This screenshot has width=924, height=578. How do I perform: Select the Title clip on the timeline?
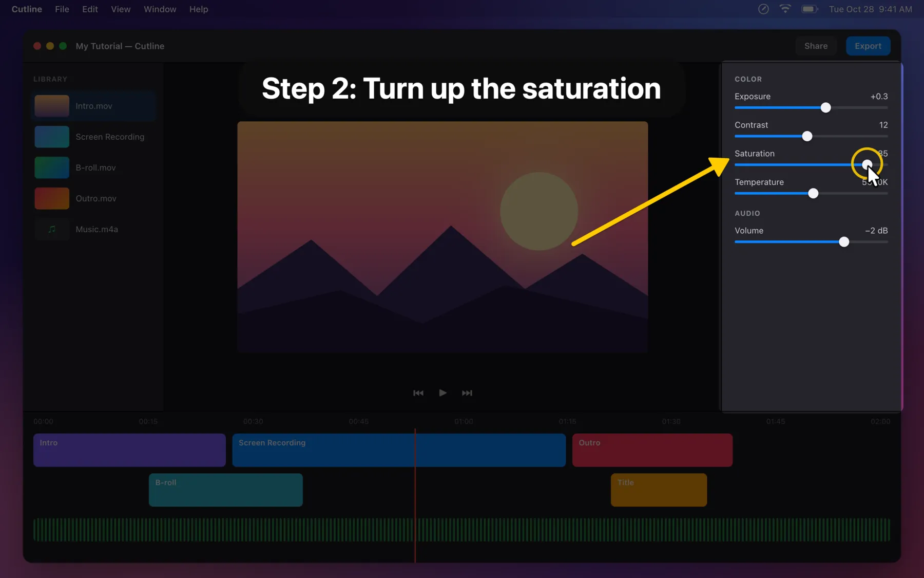pos(659,490)
